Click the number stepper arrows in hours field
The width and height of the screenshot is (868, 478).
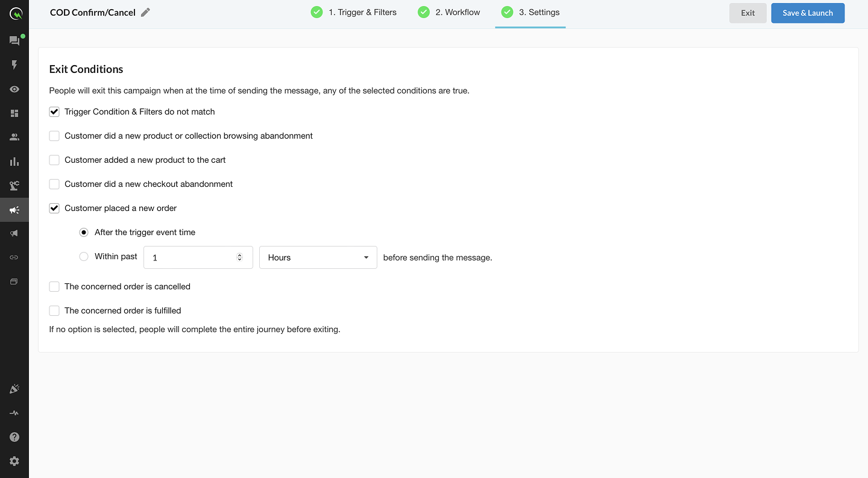pyautogui.click(x=239, y=257)
